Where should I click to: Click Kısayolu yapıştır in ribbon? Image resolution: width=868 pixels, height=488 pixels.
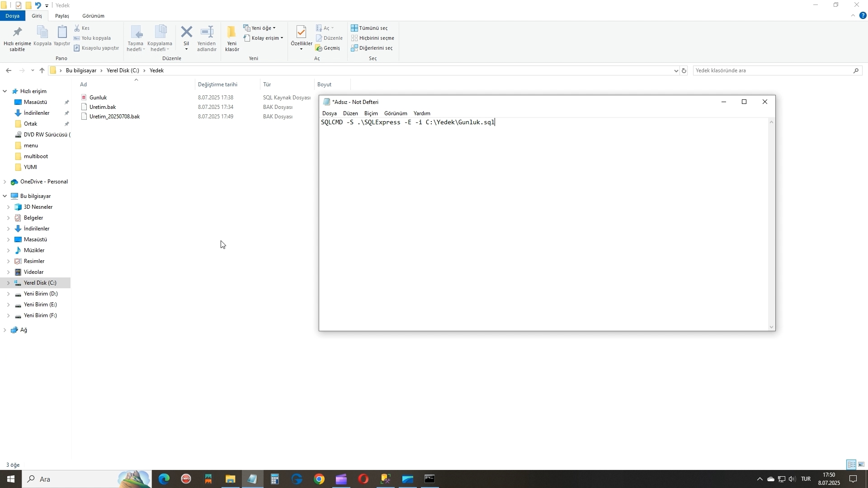click(x=96, y=48)
